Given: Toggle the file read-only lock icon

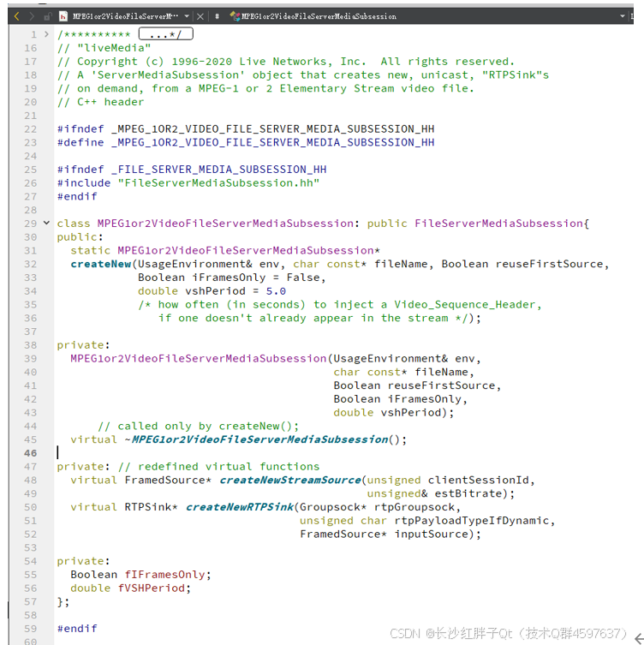Looking at the screenshot, I should pos(49,16).
